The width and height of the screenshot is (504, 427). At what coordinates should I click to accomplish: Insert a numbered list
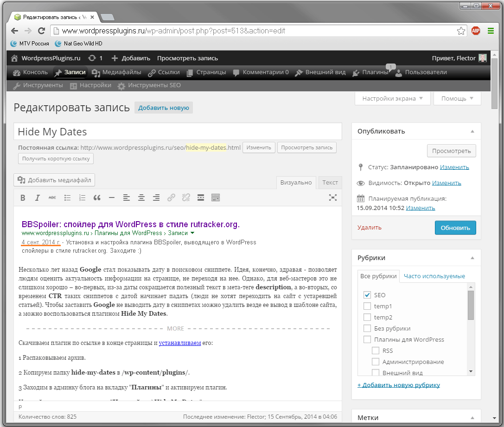82,198
